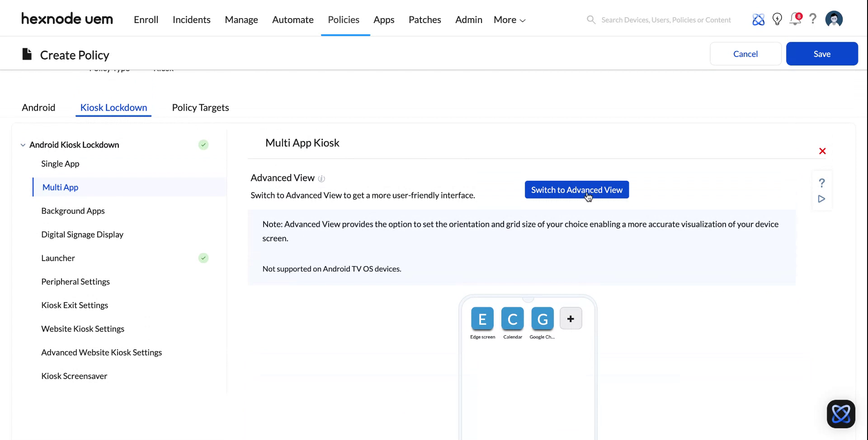Open the Help question mark in the top bar
Viewport: 868px width, 440px height.
click(813, 19)
